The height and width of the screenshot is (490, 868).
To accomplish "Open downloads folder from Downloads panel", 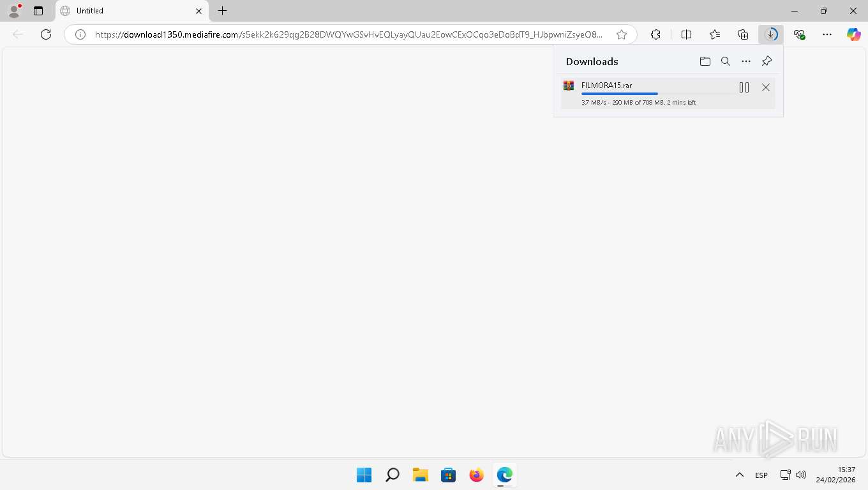I will point(705,61).
